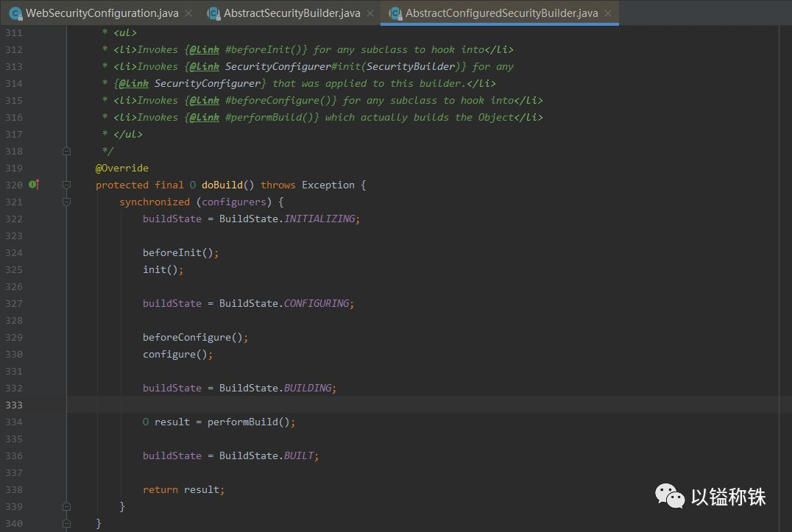Collapse the doBuild method at line 320
The width and height of the screenshot is (792, 532).
66,185
